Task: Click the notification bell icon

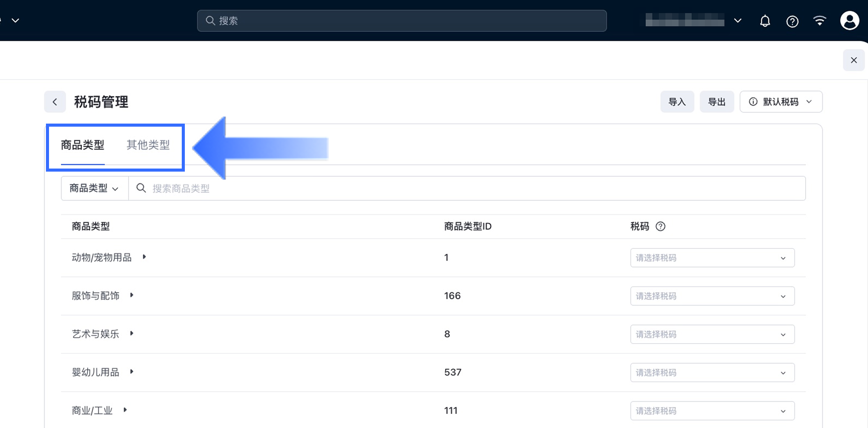Action: click(765, 21)
